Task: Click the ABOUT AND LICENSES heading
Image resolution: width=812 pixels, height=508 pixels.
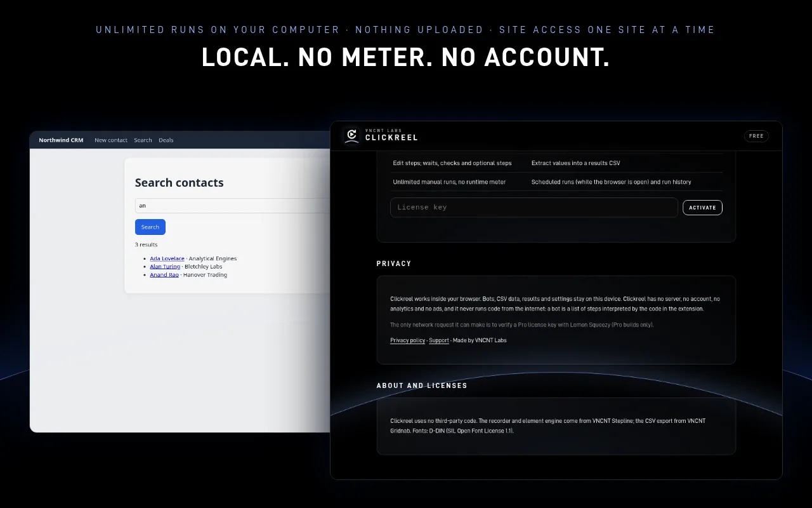Action: (422, 385)
